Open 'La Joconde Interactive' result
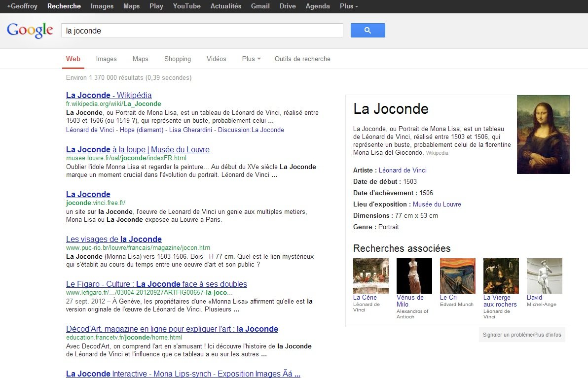 pos(183,374)
